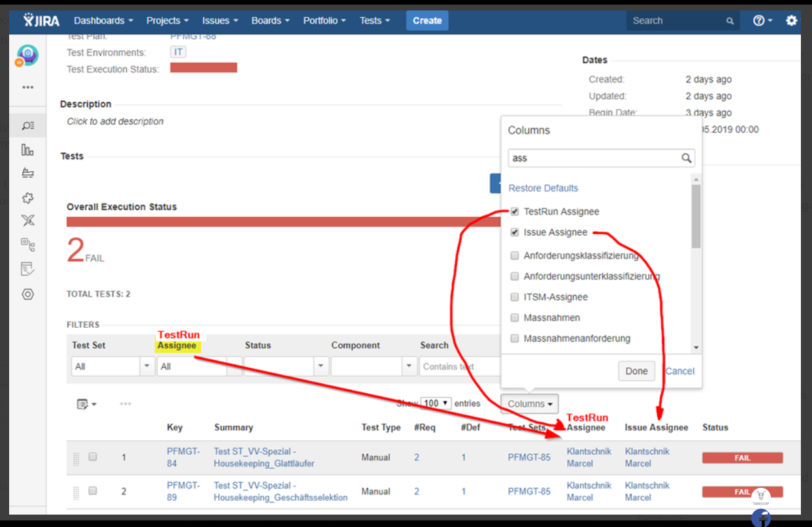Uncheck the TestRun Assignee column option
This screenshot has height=527, width=812.
(x=515, y=211)
